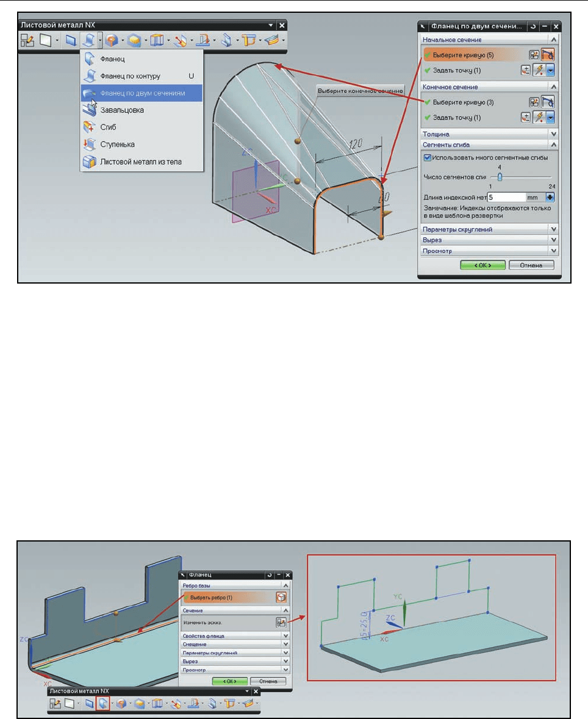Collapse the Начальное сечение section

pos(554,40)
